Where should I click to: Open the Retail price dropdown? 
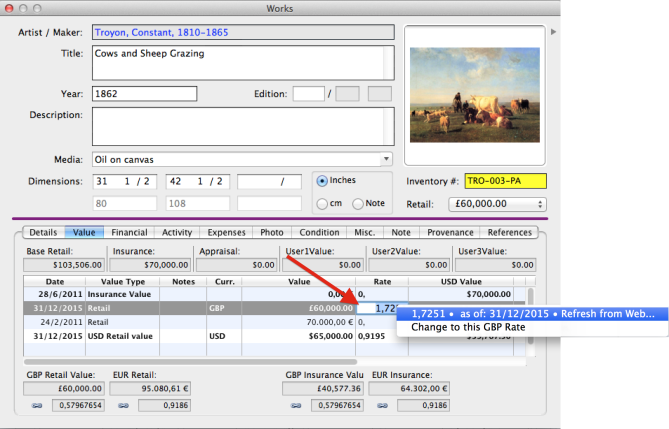coord(495,204)
